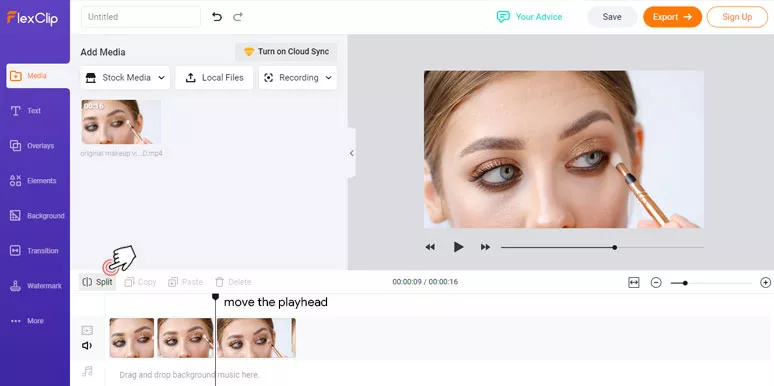The width and height of the screenshot is (774, 386).
Task: Click the Untitled project name field
Action: tap(141, 17)
